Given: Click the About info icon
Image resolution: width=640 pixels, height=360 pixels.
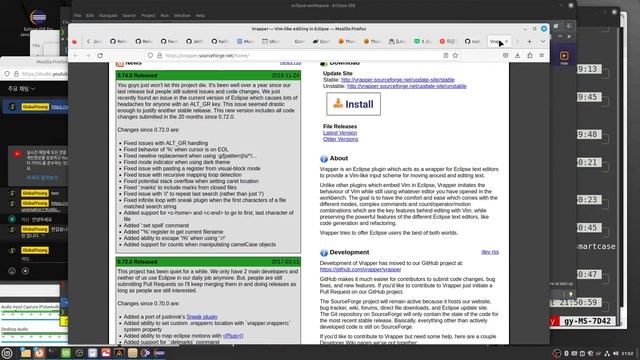Looking at the screenshot, I should tap(324, 158).
